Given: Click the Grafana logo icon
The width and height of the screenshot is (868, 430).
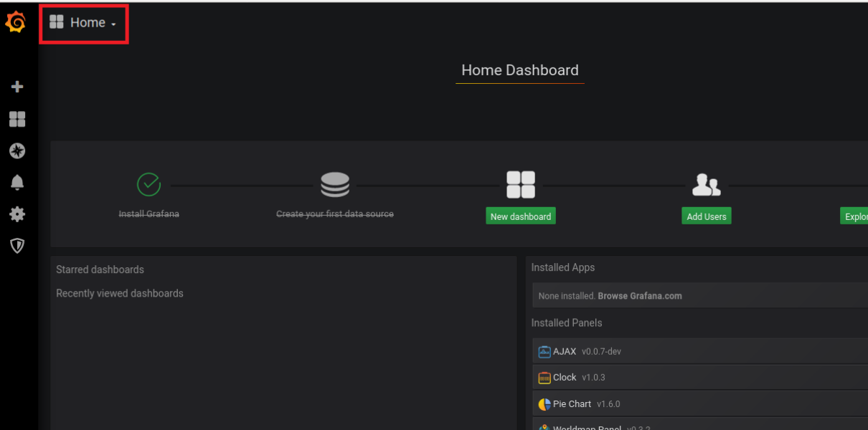Looking at the screenshot, I should (x=16, y=23).
